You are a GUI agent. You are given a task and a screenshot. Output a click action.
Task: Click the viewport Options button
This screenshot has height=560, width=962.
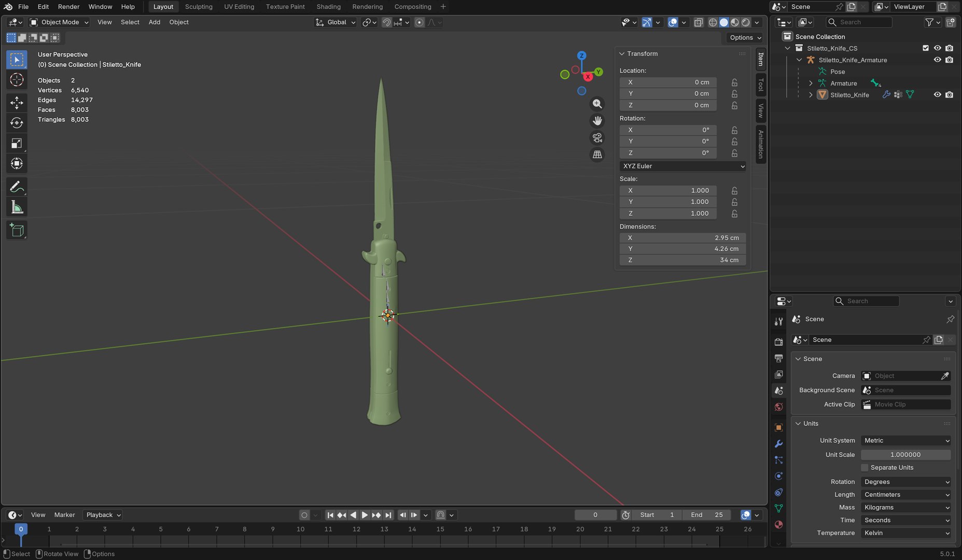(745, 37)
